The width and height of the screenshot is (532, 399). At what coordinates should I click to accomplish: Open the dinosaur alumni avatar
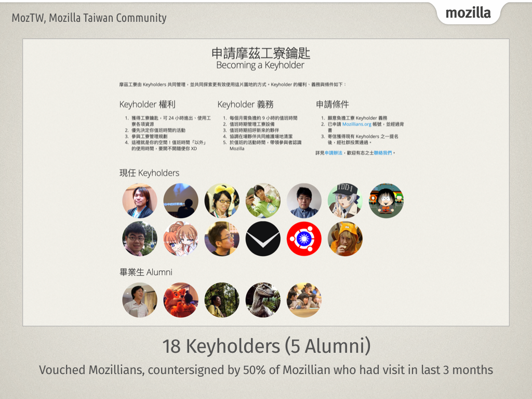pos(263,300)
